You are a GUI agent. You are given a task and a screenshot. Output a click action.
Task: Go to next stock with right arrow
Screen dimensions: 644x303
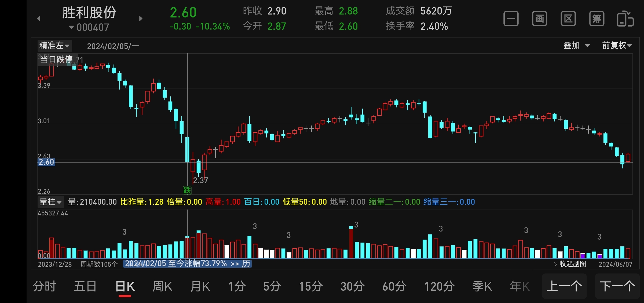pos(141,19)
